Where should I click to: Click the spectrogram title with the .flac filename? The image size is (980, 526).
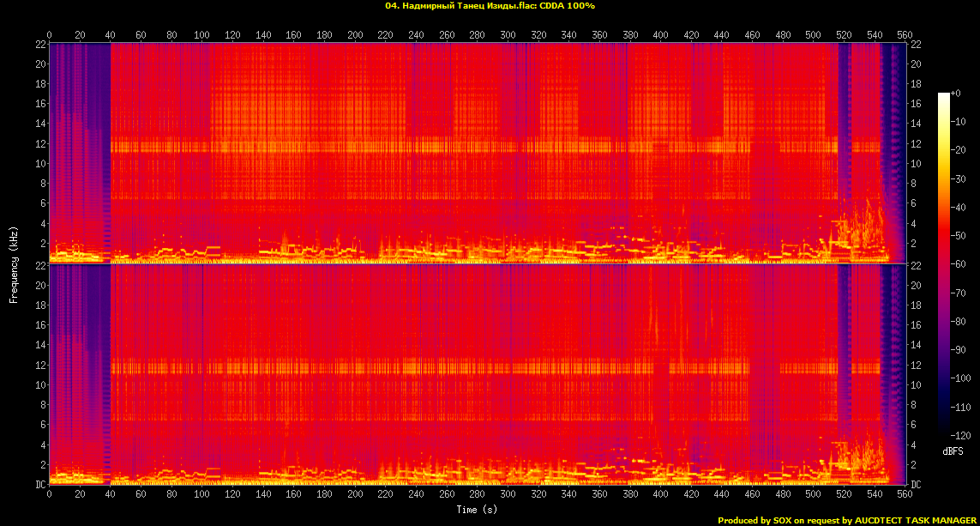[490, 5]
